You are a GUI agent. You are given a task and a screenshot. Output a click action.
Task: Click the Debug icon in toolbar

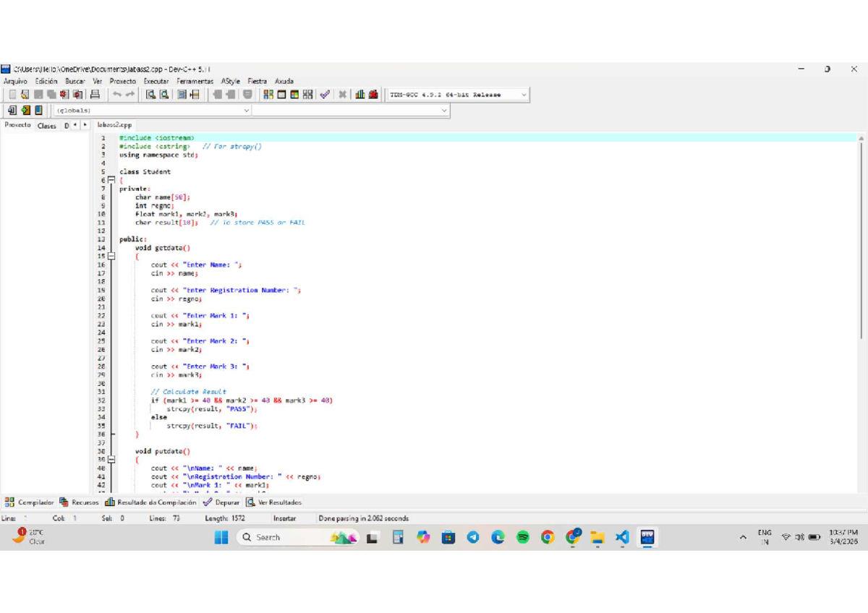[373, 95]
